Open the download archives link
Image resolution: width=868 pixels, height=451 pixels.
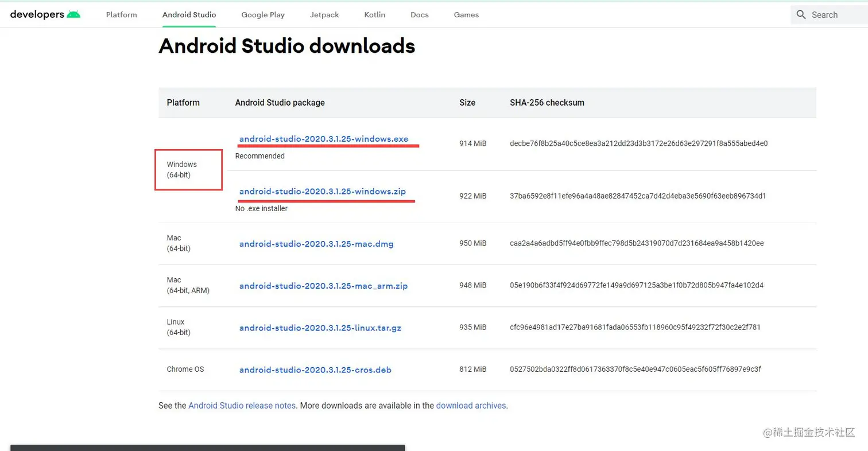point(471,406)
